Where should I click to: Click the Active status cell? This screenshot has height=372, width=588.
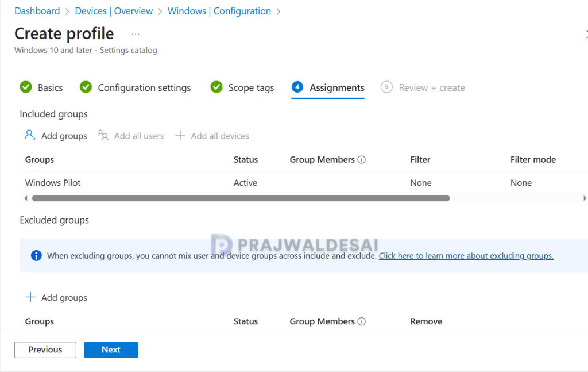click(245, 183)
